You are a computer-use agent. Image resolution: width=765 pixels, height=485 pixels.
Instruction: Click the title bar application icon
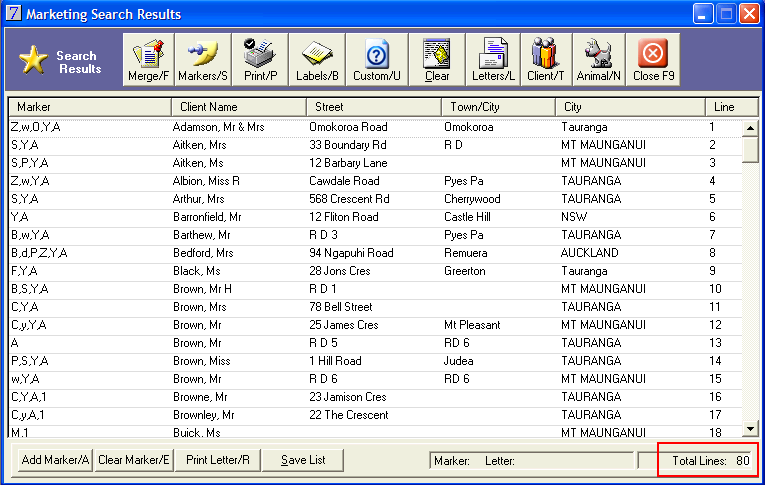click(x=13, y=13)
